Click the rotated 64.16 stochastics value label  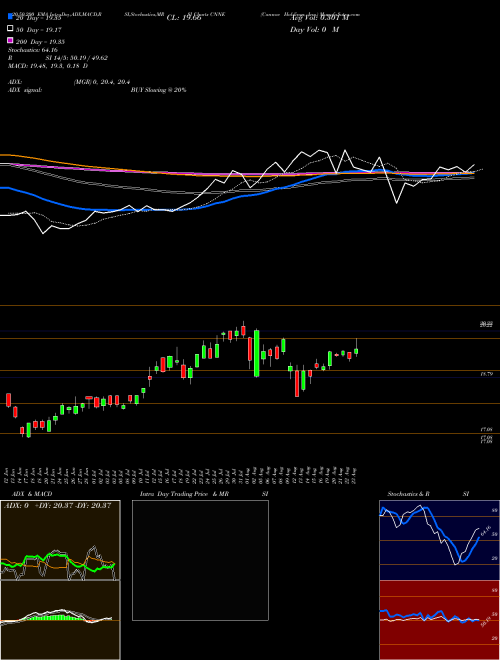(x=486, y=531)
